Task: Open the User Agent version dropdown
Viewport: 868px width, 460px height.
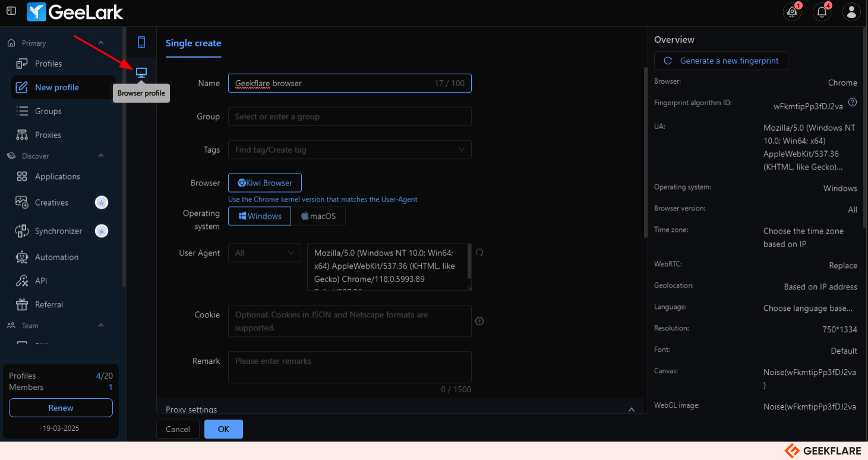Action: (264, 253)
